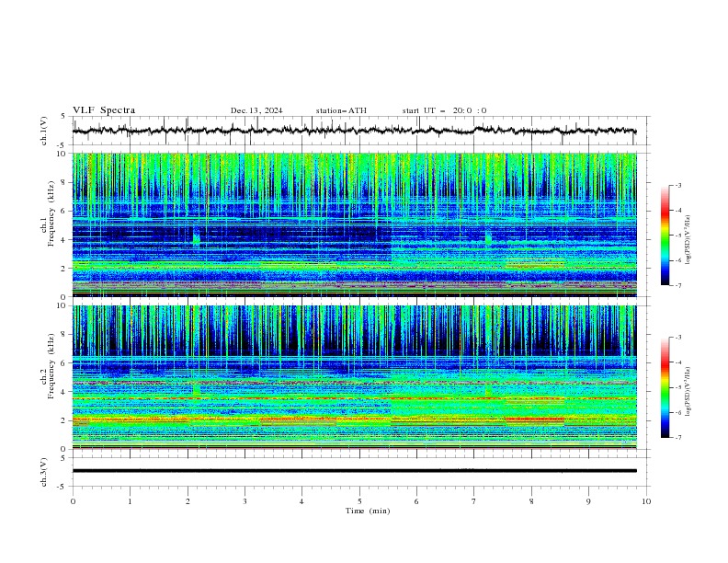The width and height of the screenshot is (728, 563).
Task: Click the "-7" label on ch.2 color bar
Action: 677,437
